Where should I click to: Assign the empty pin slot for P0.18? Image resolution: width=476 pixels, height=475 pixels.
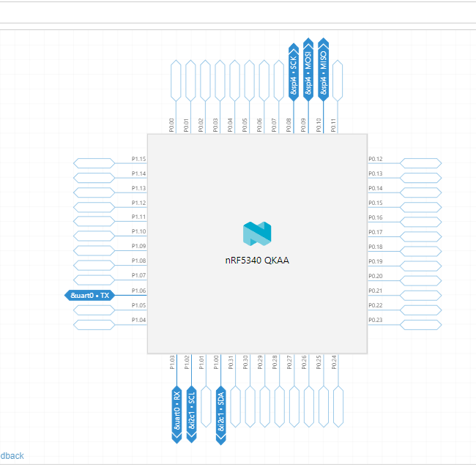pos(421,251)
